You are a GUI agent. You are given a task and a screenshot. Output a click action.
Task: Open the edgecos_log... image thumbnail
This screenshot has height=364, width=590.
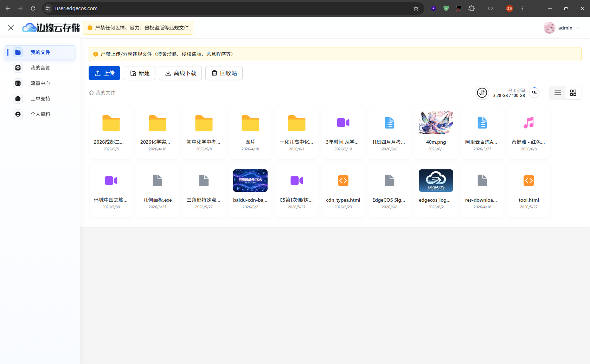pos(436,181)
